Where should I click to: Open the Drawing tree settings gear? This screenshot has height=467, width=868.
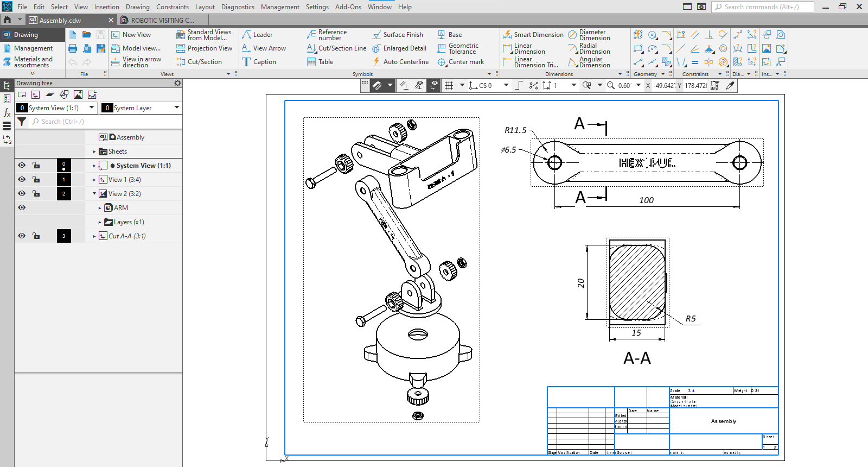(x=177, y=83)
